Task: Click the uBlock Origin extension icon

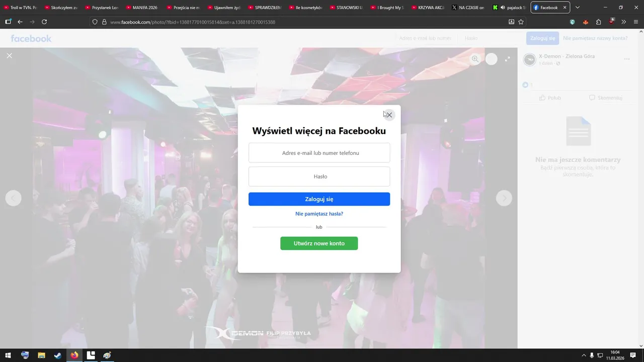Action: point(611,22)
